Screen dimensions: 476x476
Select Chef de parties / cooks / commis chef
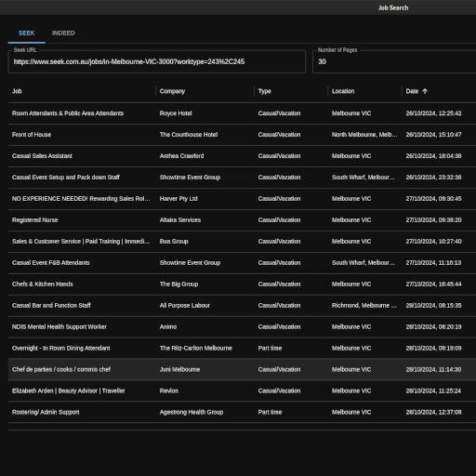(61, 369)
